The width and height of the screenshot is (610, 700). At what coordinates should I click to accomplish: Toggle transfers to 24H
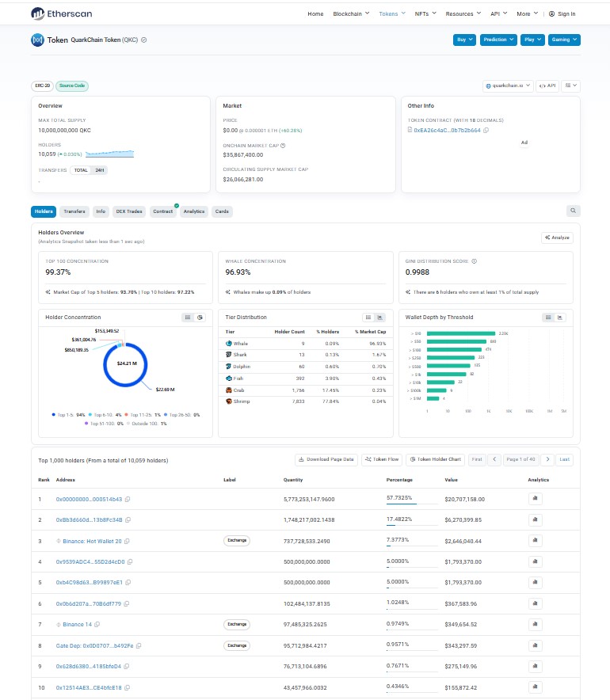coord(99,170)
